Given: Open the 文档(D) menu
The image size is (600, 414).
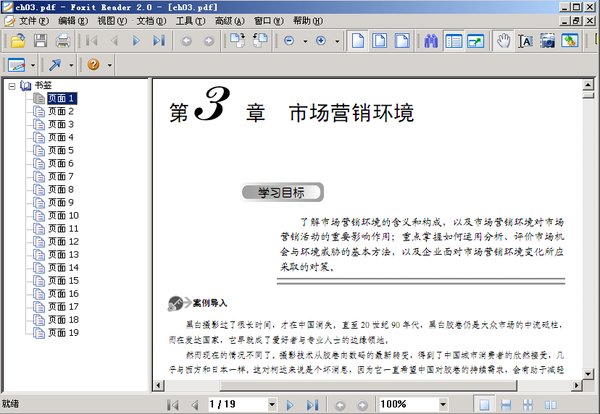Looking at the screenshot, I should [x=151, y=21].
